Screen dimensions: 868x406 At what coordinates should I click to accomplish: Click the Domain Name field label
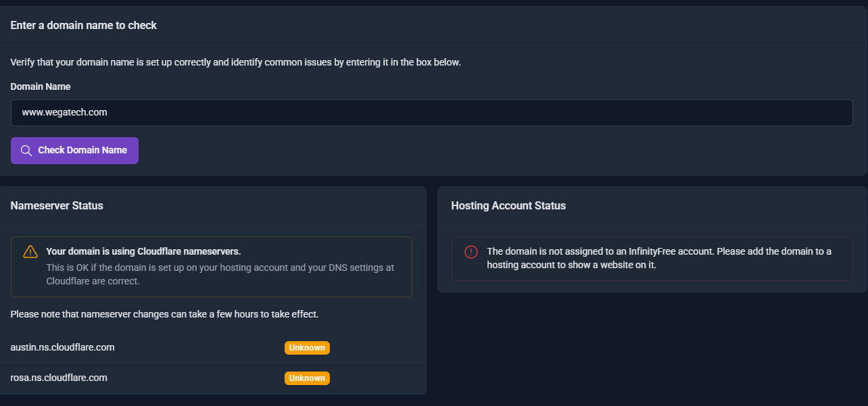(x=41, y=86)
